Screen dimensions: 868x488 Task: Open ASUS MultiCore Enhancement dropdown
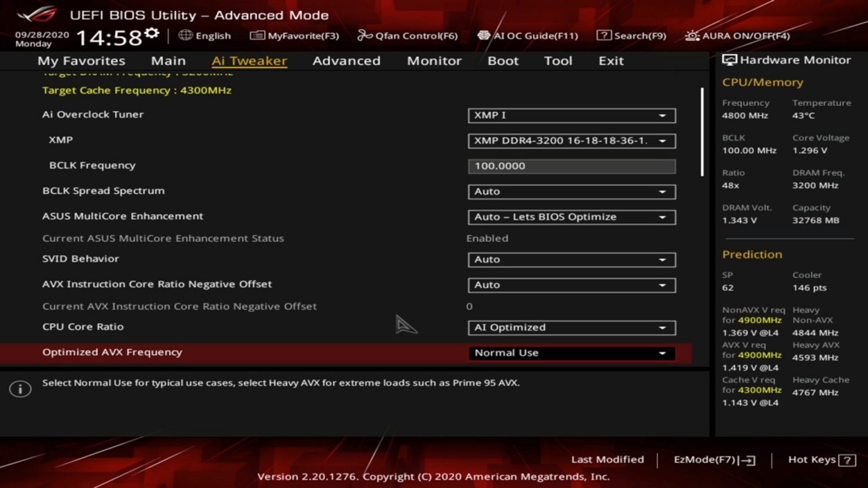[x=571, y=217]
